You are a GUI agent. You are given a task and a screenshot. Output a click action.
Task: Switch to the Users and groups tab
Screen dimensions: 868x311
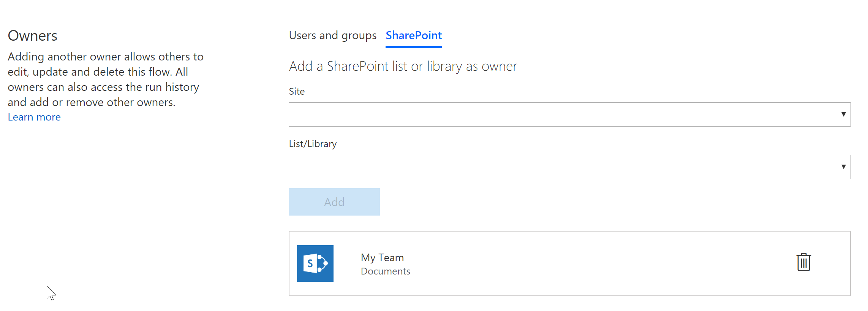(x=332, y=35)
